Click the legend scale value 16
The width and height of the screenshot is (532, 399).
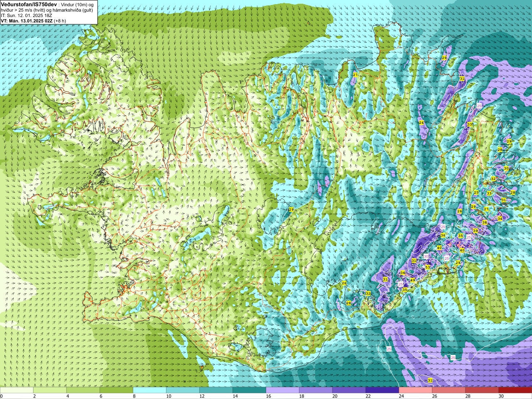[x=268, y=396]
